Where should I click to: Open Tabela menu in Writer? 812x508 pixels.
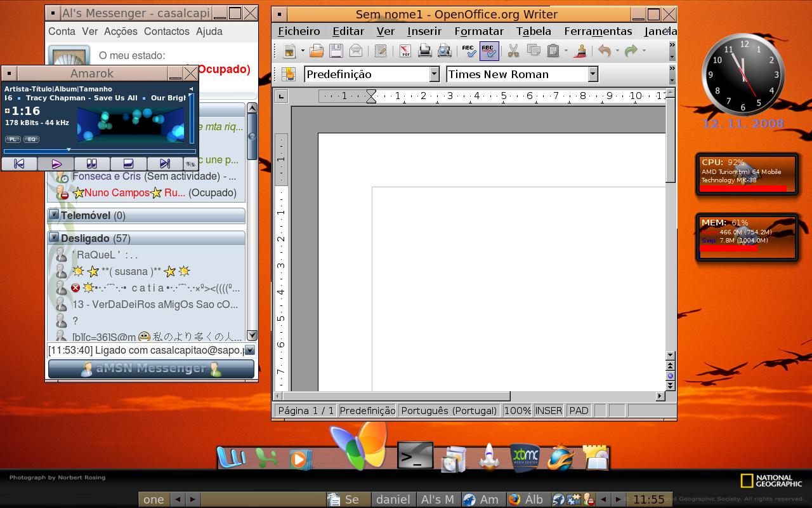(534, 31)
